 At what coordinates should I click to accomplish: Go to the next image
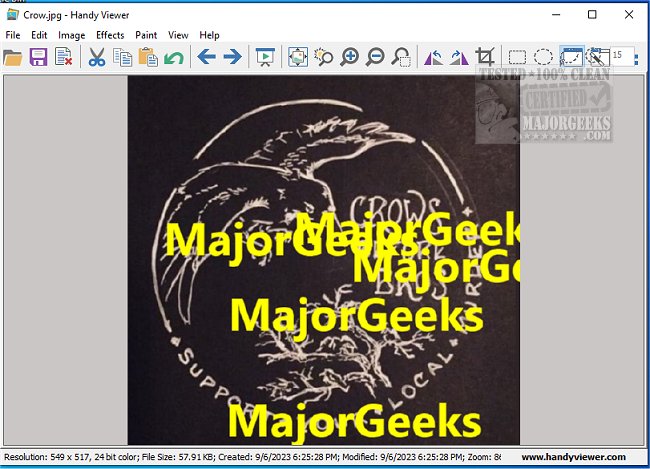point(233,57)
